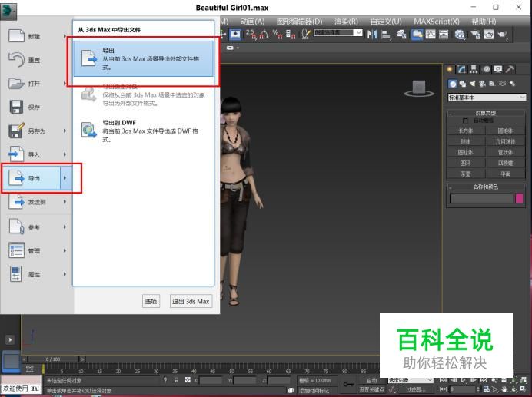Expand the Send to (发送到) submenu arrow

65,202
